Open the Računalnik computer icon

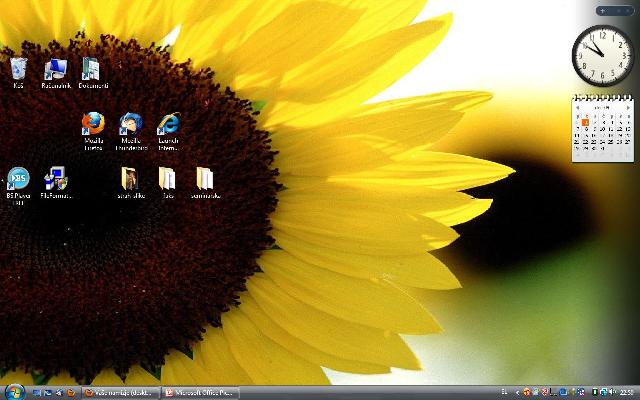(54, 70)
